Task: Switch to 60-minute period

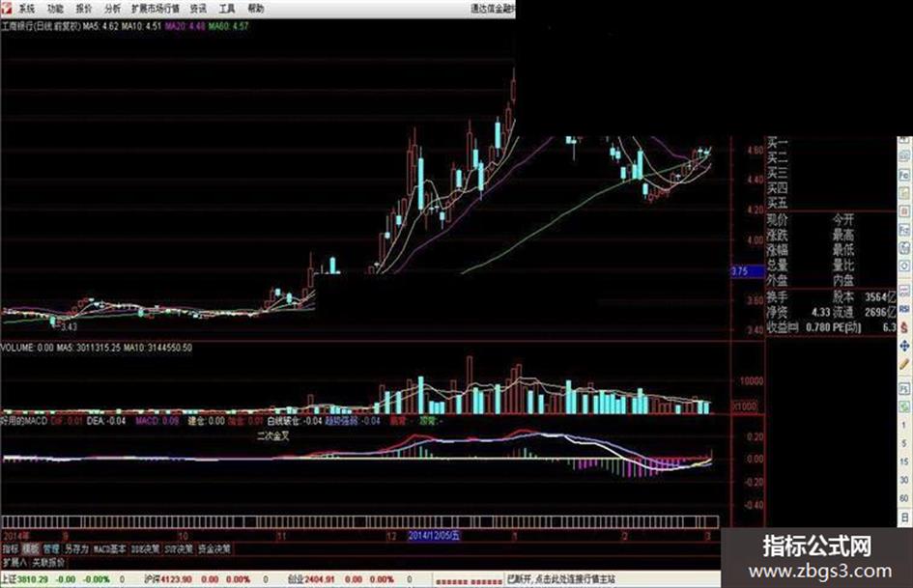Action: coord(905,498)
